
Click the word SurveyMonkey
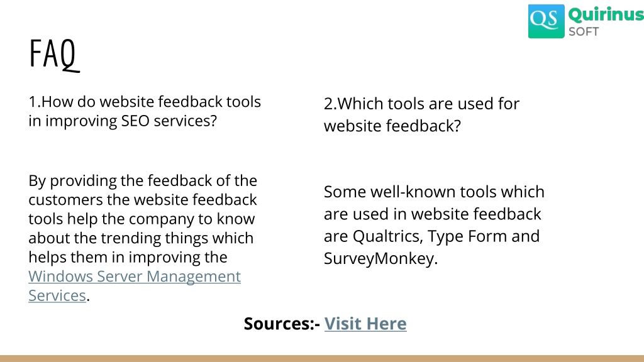click(380, 258)
